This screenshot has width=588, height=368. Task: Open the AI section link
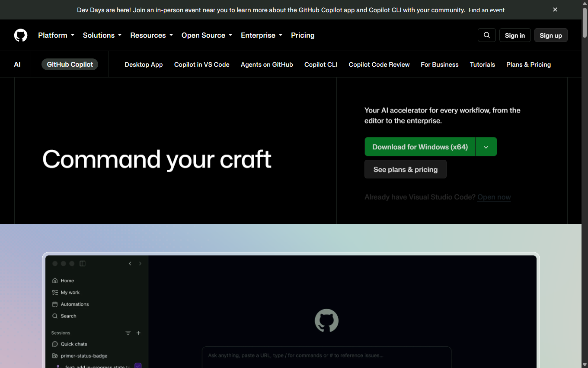(17, 65)
